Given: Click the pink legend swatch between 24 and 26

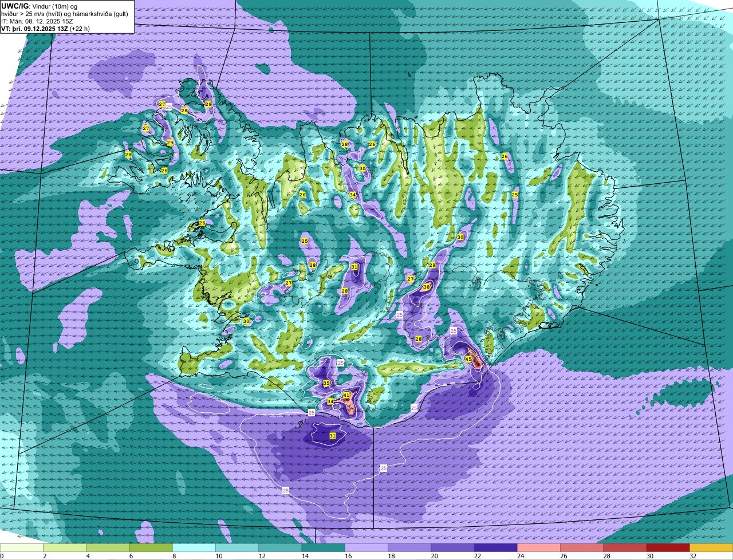Looking at the screenshot, I should point(539,548).
